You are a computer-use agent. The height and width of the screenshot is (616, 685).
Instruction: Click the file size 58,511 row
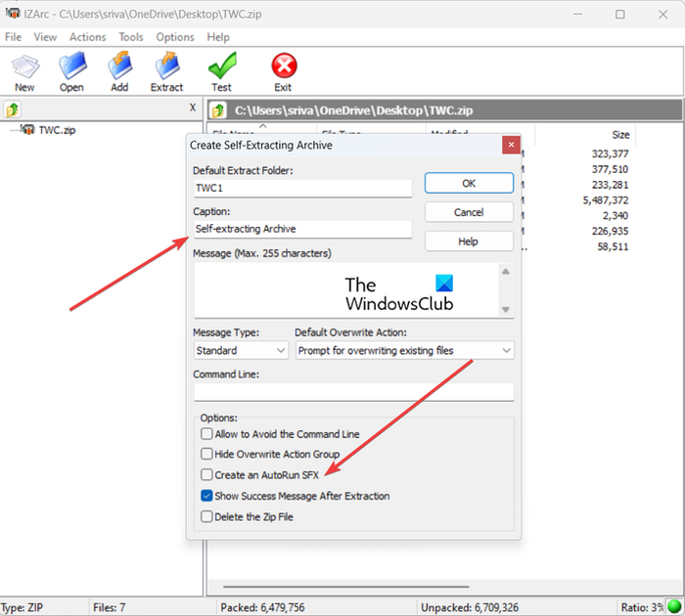coord(613,246)
